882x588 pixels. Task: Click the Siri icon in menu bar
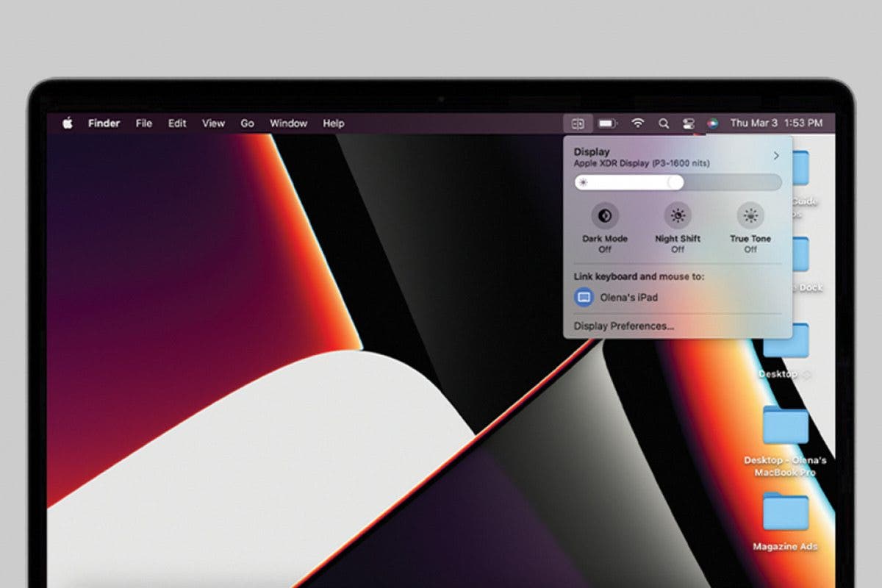(x=712, y=123)
